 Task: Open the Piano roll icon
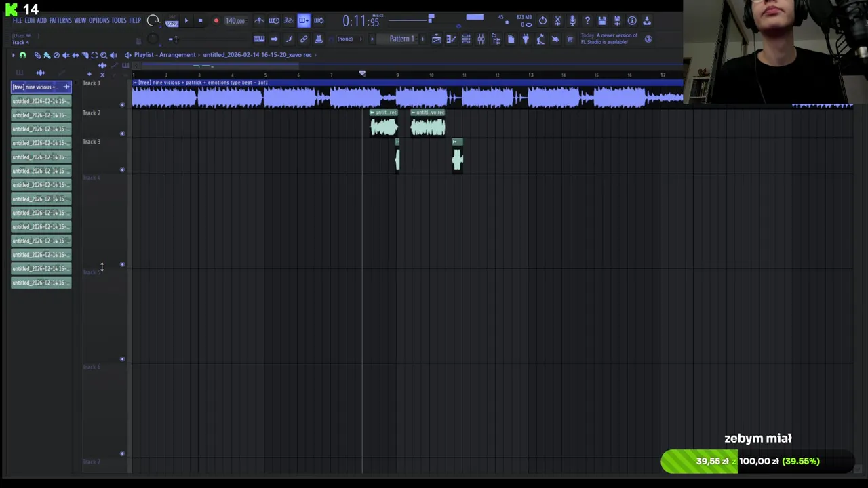point(451,39)
